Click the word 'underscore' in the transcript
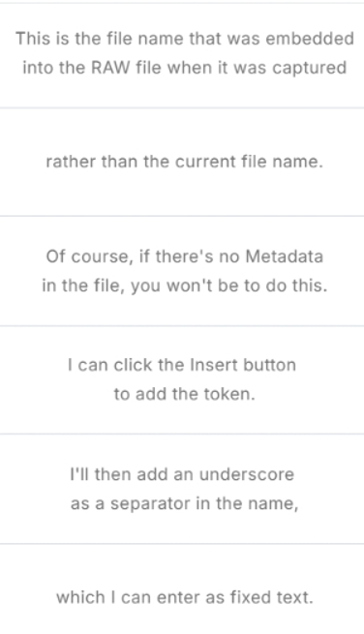This screenshot has height=634, width=364. pyautogui.click(x=247, y=474)
